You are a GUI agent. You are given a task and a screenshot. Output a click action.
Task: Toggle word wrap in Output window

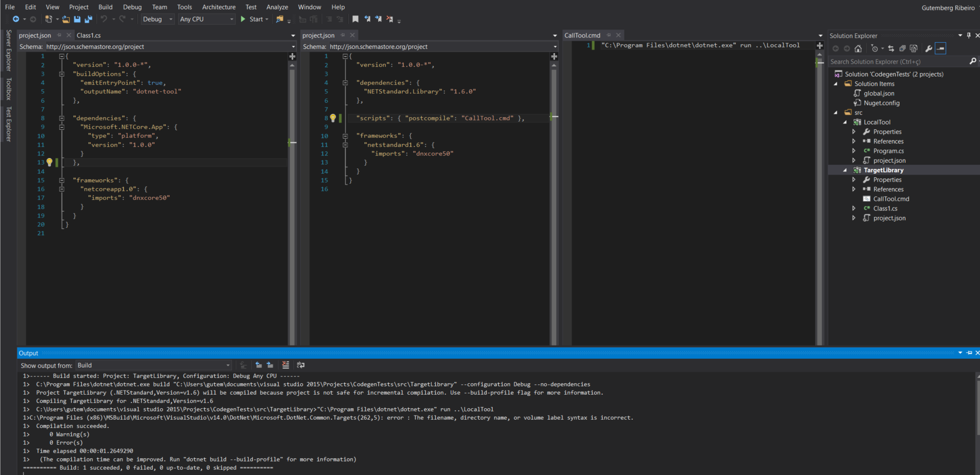pyautogui.click(x=301, y=365)
